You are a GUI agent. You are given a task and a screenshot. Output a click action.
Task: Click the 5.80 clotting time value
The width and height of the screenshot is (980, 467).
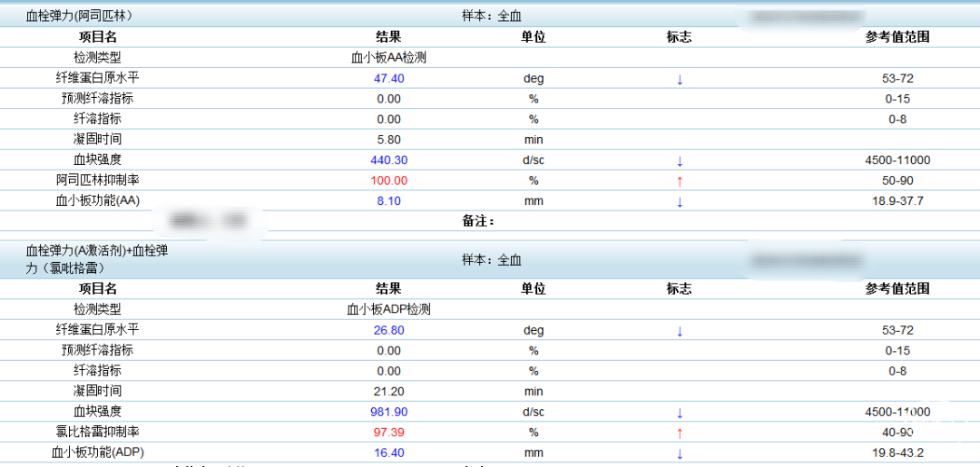click(388, 140)
